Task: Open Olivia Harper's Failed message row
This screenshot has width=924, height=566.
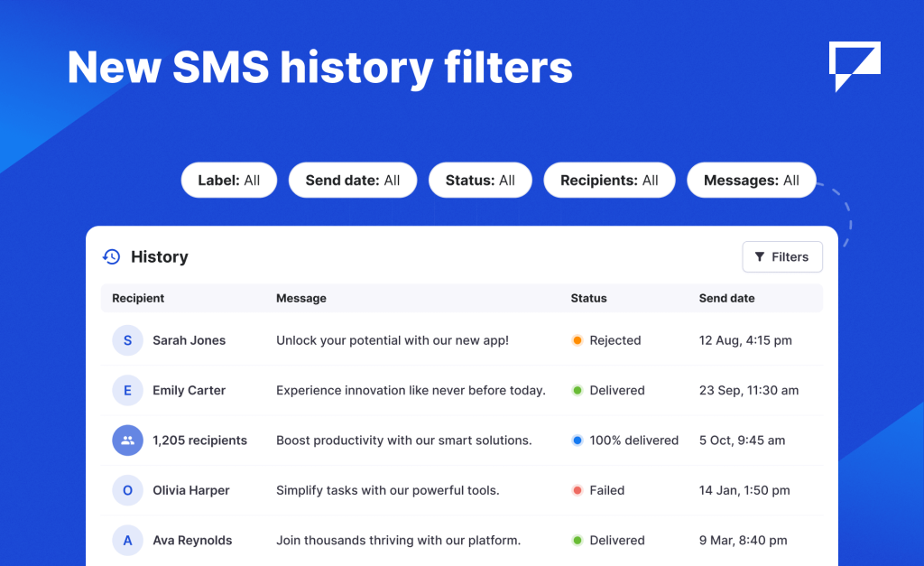Action: (462, 490)
